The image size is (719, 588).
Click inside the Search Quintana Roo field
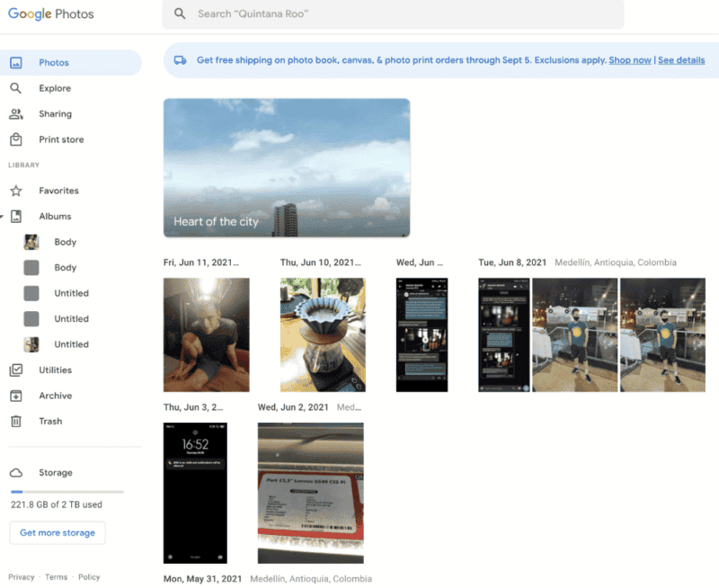(x=394, y=14)
